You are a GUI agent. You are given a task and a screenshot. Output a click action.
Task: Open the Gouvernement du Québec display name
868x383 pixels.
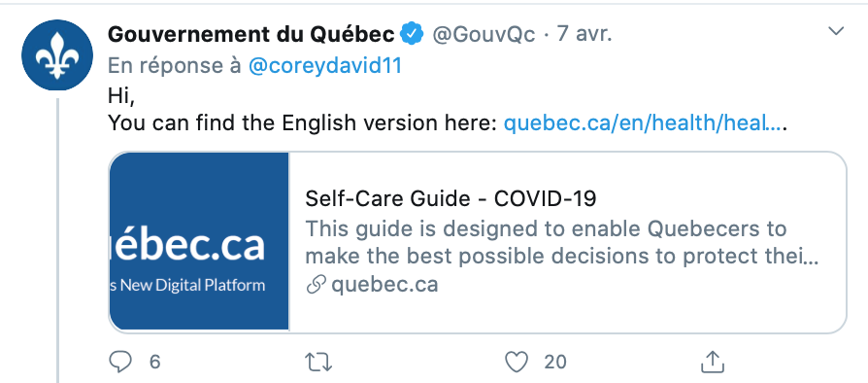point(251,34)
